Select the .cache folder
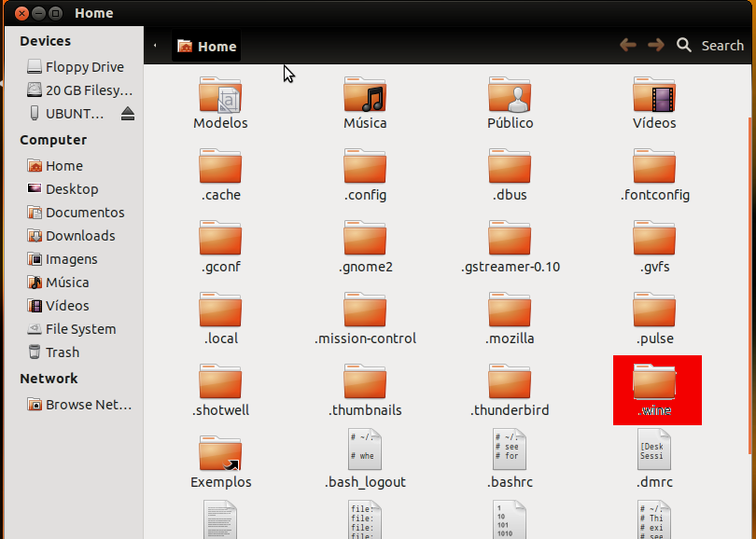The width and height of the screenshot is (756, 539). click(x=220, y=175)
